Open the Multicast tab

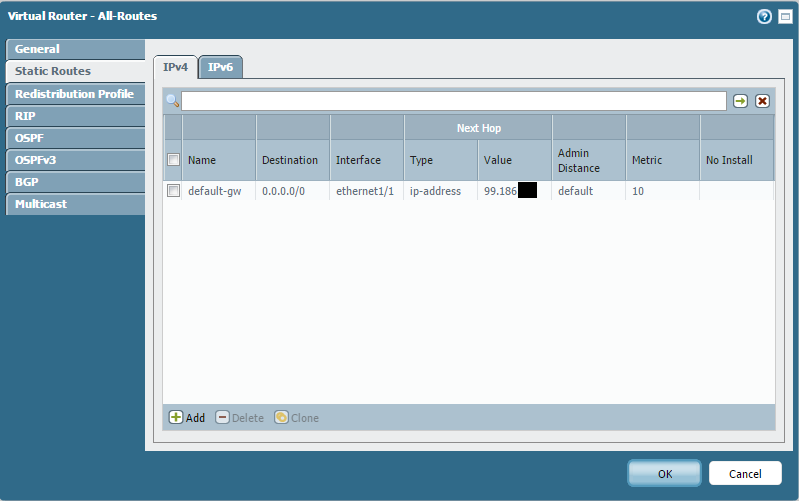75,204
